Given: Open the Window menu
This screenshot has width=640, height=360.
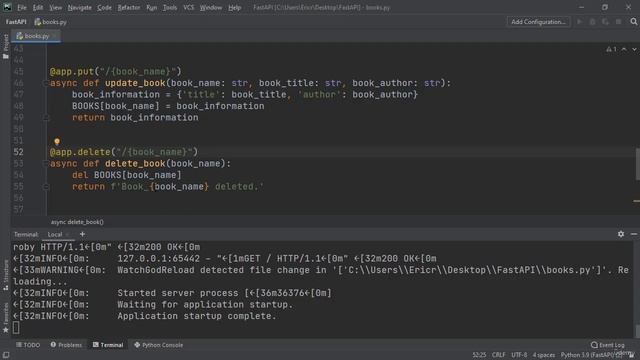Looking at the screenshot, I should point(211,7).
